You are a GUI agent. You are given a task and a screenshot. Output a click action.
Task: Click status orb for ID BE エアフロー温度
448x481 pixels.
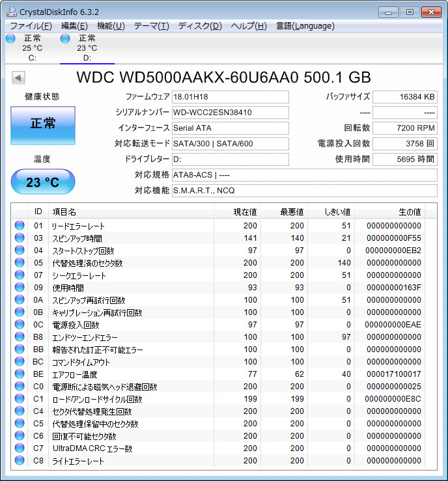tap(20, 374)
